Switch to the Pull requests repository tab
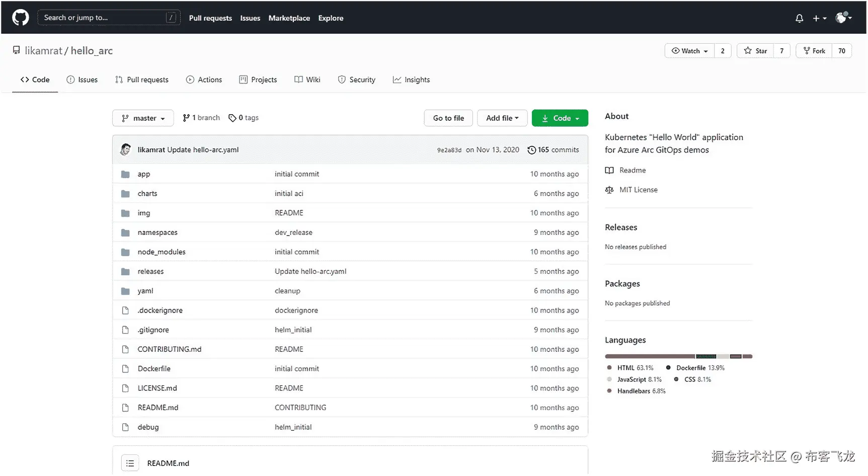The height and width of the screenshot is (476, 868). pyautogui.click(x=142, y=80)
